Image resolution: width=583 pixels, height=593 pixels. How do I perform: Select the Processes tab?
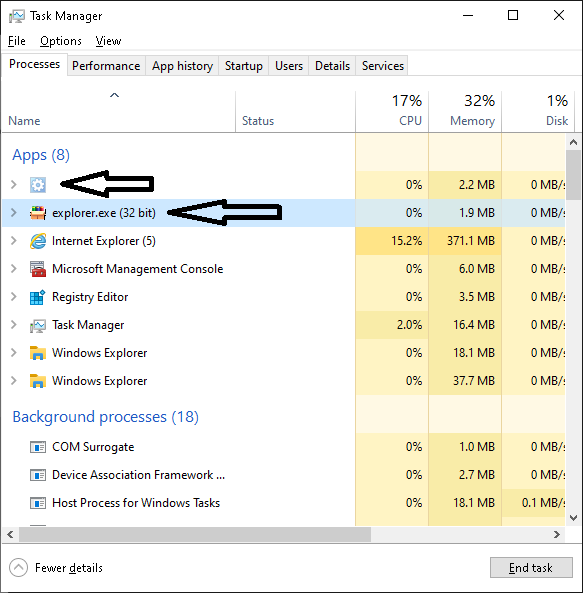[34, 64]
